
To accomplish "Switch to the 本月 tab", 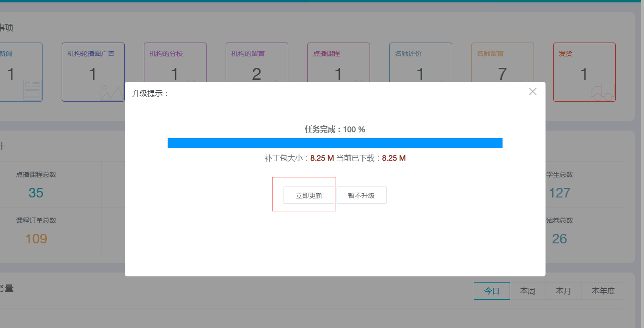I will click(564, 291).
